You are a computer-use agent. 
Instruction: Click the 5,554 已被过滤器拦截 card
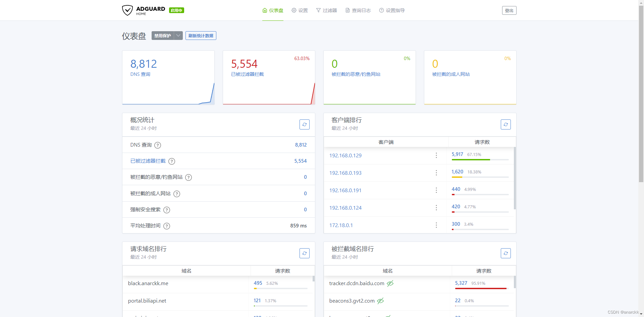(269, 77)
